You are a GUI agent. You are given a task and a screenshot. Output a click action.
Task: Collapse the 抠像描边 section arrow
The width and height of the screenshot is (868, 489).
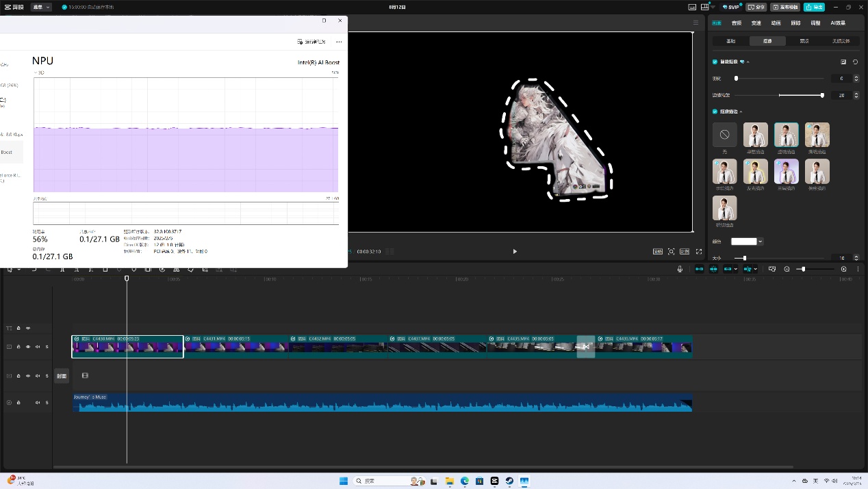(x=741, y=111)
